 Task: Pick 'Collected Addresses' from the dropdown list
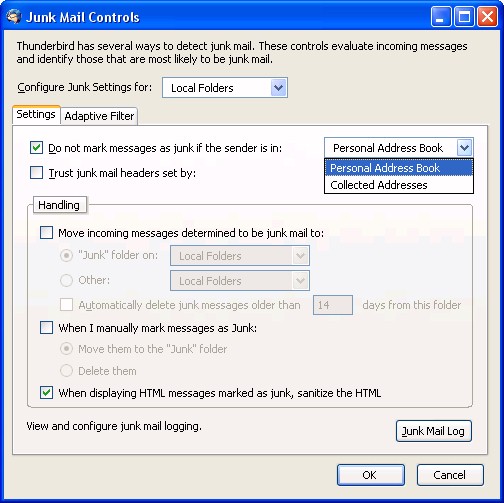pyautogui.click(x=399, y=185)
